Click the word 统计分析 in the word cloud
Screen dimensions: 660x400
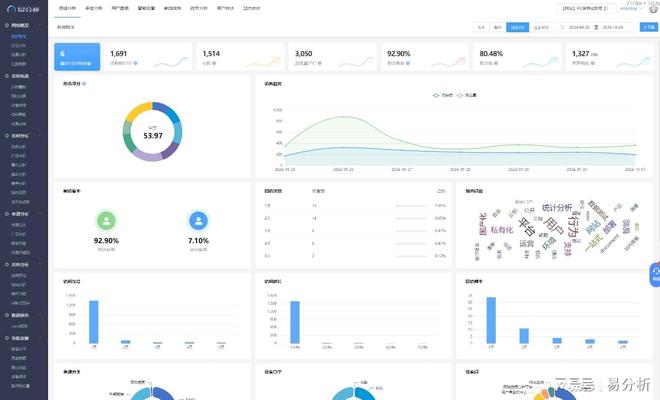tap(557, 208)
